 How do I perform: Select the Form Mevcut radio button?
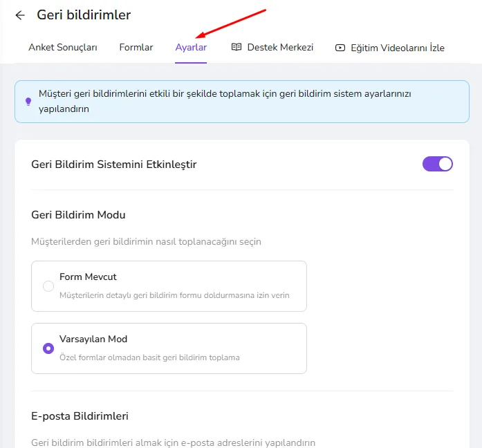pos(48,286)
